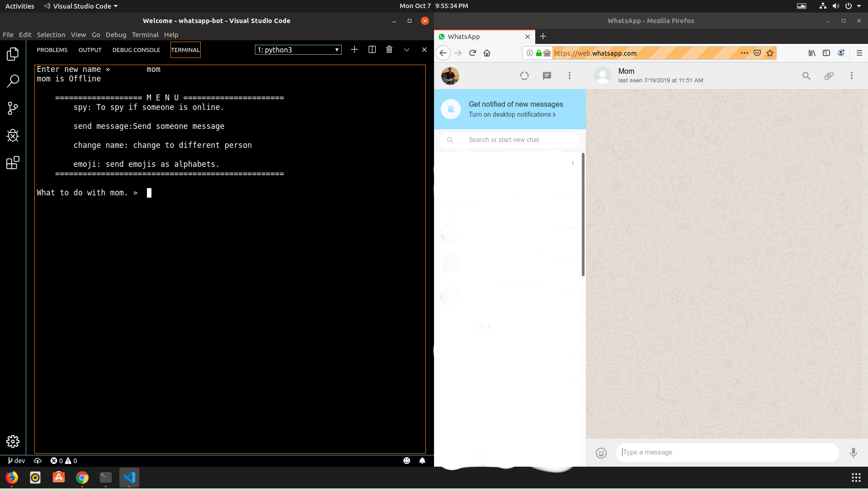The width and height of the screenshot is (868, 492).
Task: Split the terminal panel
Action: click(372, 50)
